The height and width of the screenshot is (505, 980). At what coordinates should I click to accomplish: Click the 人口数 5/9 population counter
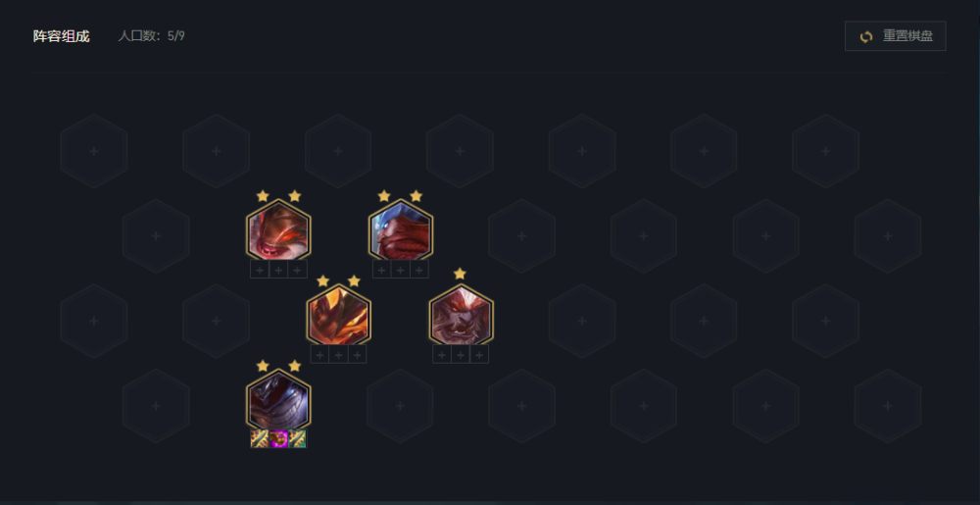pos(151,36)
